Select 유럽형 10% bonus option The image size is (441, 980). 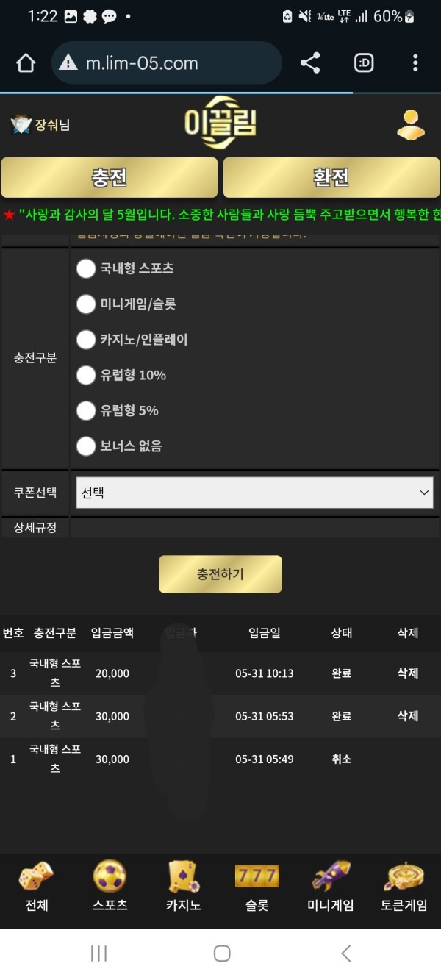point(86,375)
